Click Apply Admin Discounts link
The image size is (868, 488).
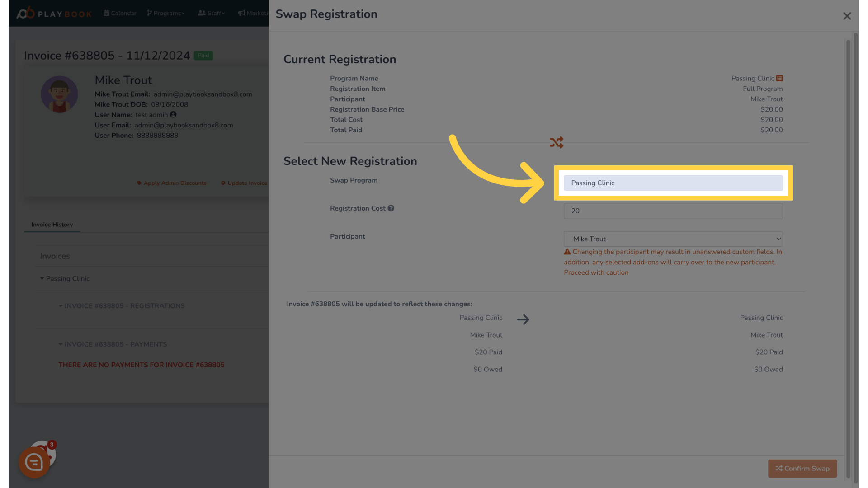point(172,183)
